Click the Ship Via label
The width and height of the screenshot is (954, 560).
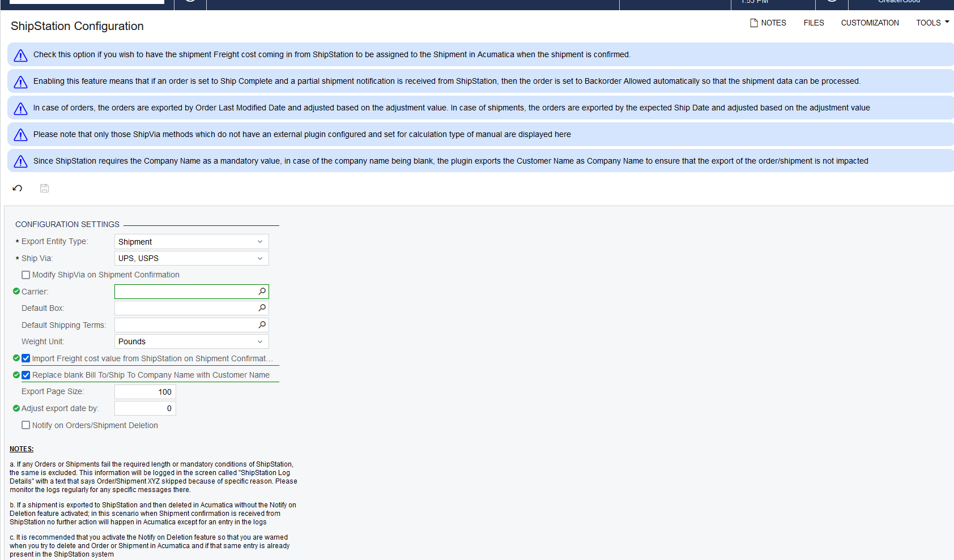click(x=37, y=258)
